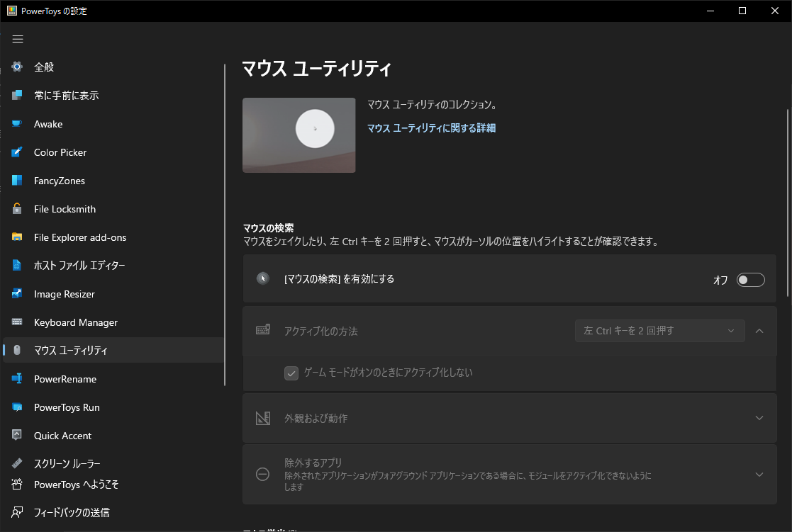The height and width of the screenshot is (532, 792).
Task: Click the PowerRename icon
Action: click(x=17, y=378)
